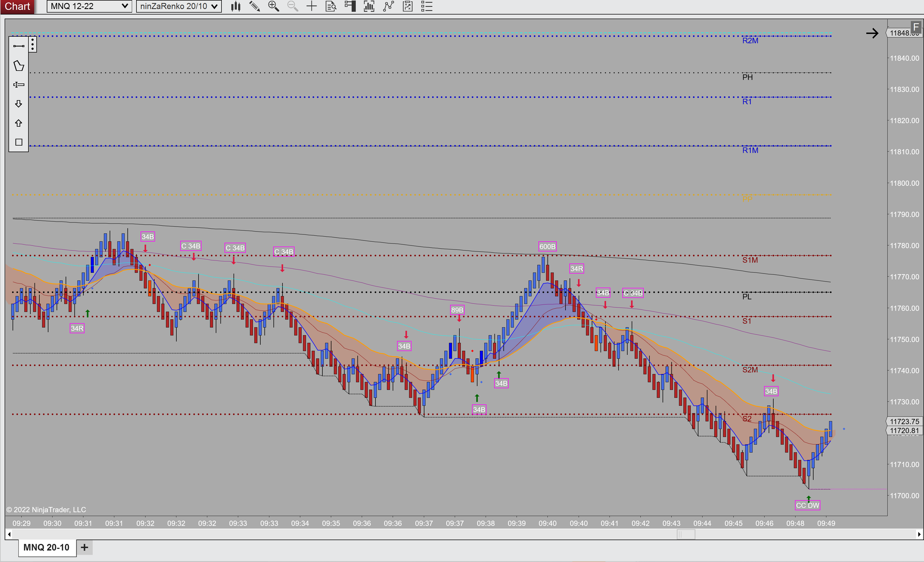Image resolution: width=924 pixels, height=562 pixels.
Task: Select the 34R label below 600B
Action: [x=576, y=269]
